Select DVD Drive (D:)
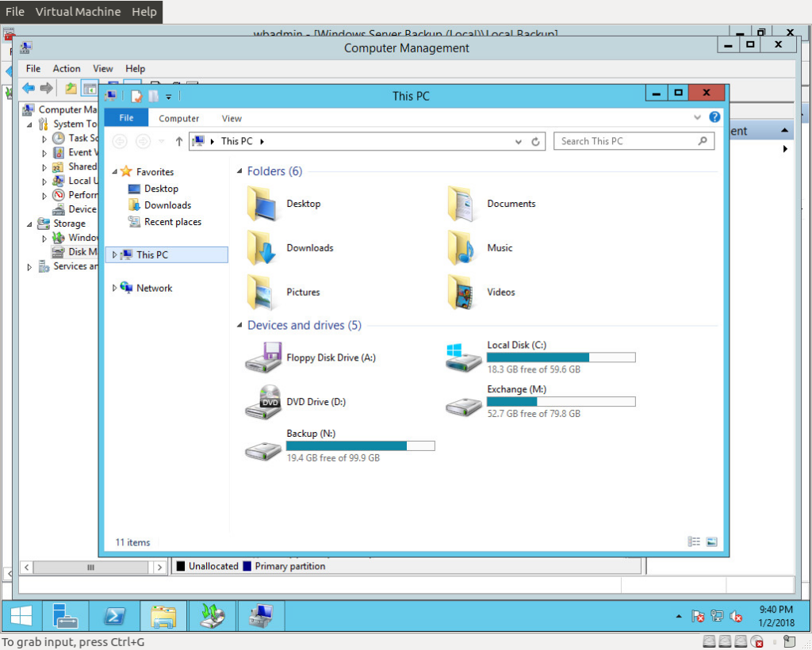The image size is (812, 650). [295, 402]
